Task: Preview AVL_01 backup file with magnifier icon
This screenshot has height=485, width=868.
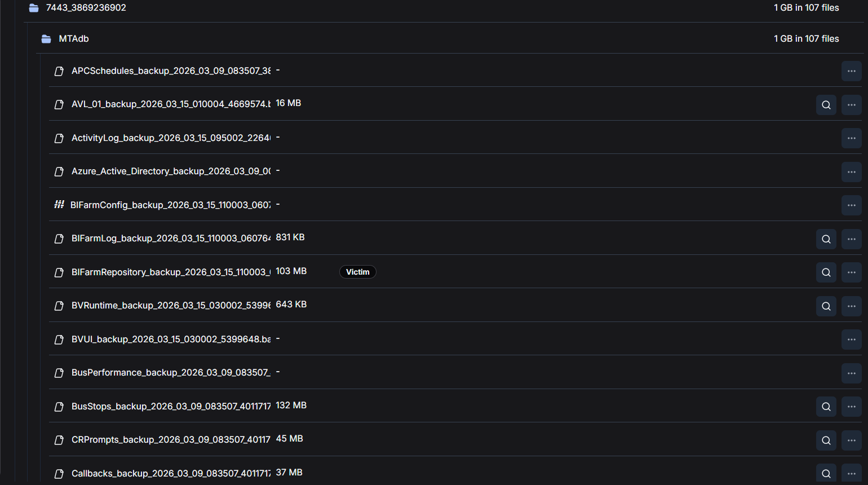Action: pyautogui.click(x=826, y=105)
